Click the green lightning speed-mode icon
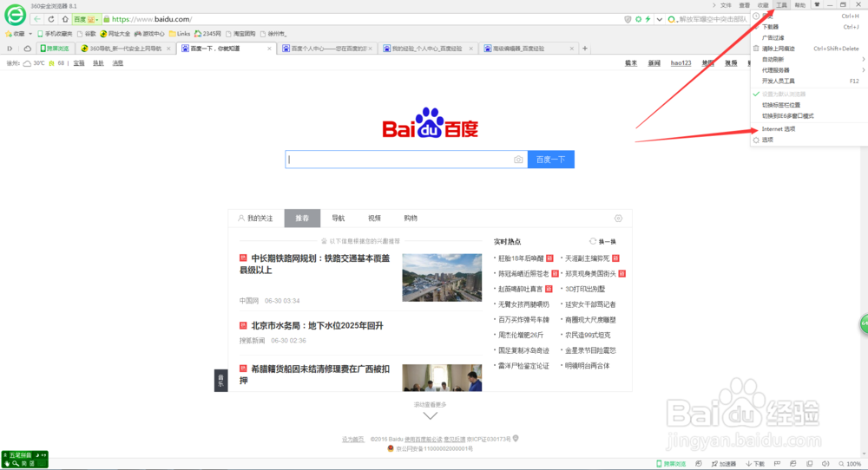 [648, 19]
